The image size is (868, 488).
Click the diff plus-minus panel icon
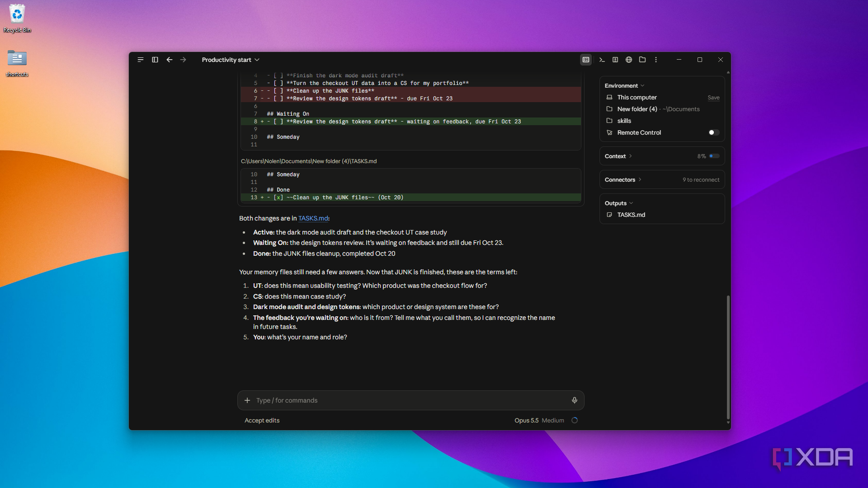615,60
